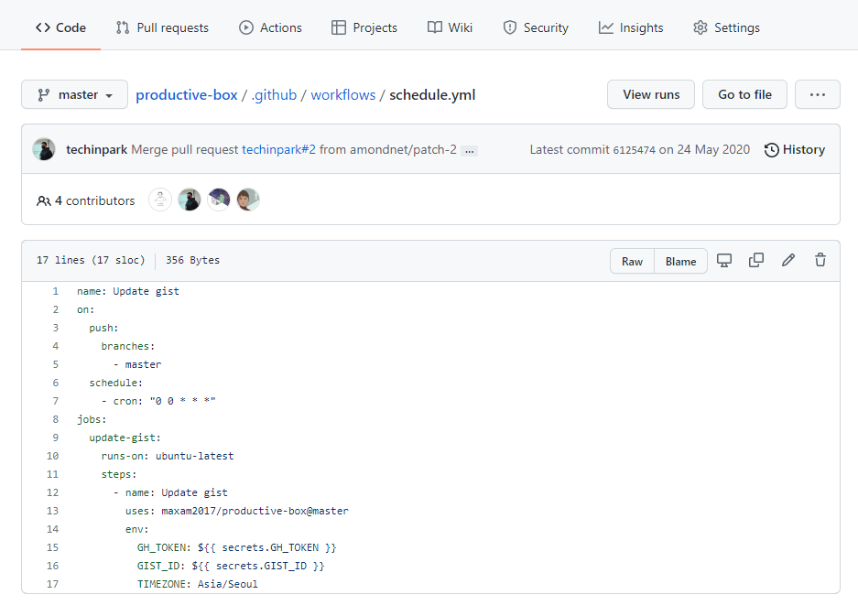The image size is (858, 616).
Task: Click the View runs button
Action: click(651, 94)
